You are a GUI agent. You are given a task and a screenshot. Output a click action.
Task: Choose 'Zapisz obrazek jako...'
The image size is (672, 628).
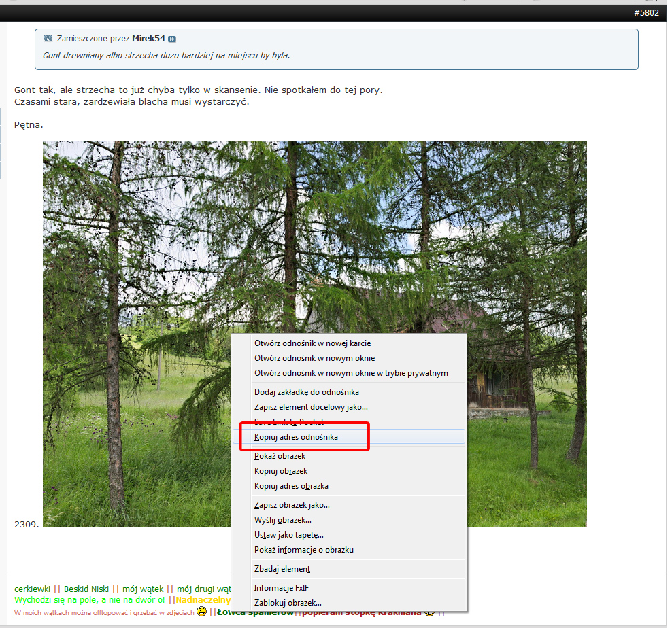click(x=292, y=505)
